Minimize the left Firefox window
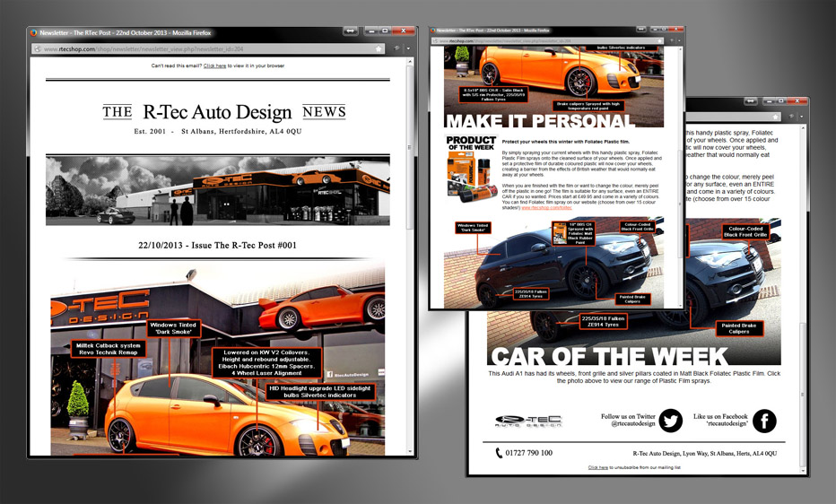The image size is (836, 504). [x=370, y=31]
